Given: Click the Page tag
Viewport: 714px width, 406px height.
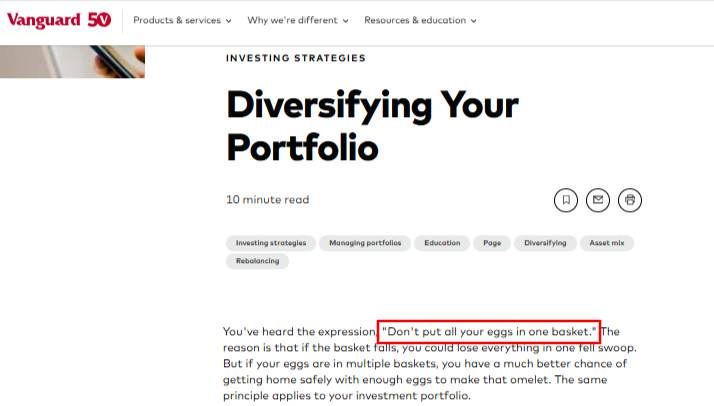Looking at the screenshot, I should click(x=494, y=243).
